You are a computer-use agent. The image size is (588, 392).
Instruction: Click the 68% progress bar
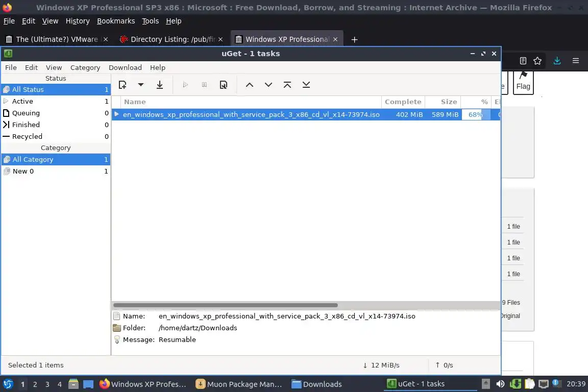click(x=476, y=114)
